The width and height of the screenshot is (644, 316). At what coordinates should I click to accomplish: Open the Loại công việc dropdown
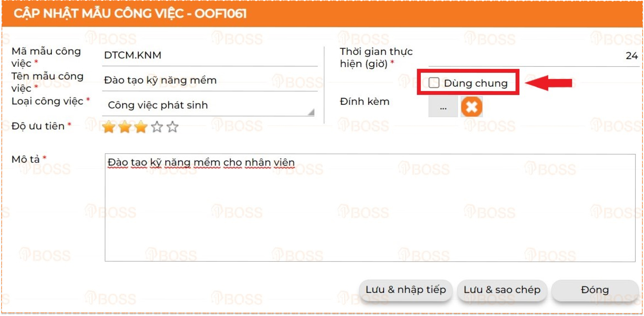point(208,105)
